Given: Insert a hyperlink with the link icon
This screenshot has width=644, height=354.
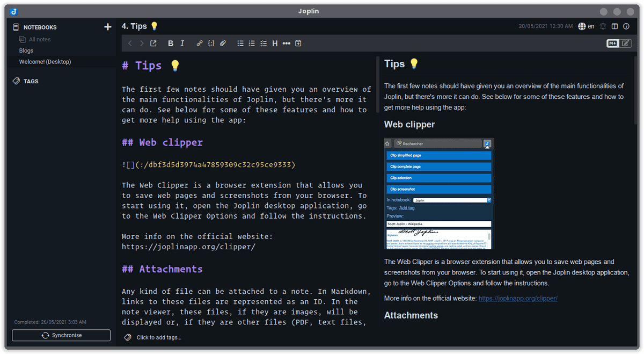Looking at the screenshot, I should point(200,44).
